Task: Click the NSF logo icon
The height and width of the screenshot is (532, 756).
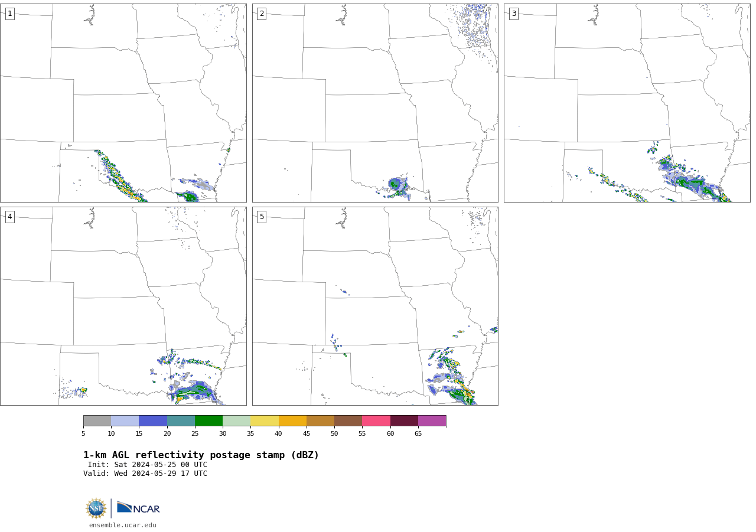Action: (96, 508)
